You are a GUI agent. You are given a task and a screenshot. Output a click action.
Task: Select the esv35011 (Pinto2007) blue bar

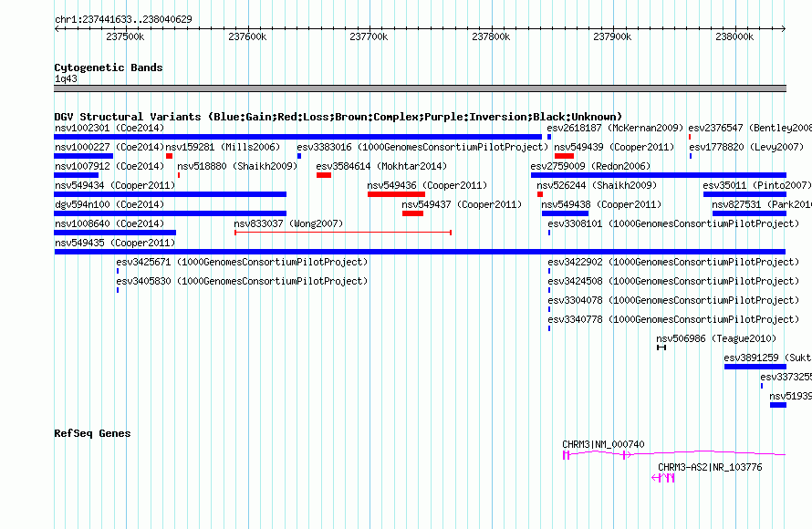744,194
